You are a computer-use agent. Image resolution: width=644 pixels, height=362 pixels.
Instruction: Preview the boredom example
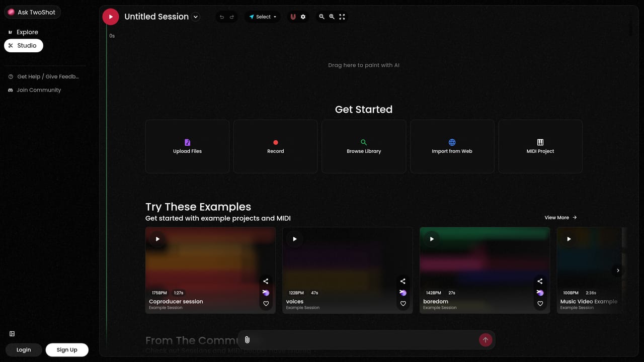click(432, 239)
